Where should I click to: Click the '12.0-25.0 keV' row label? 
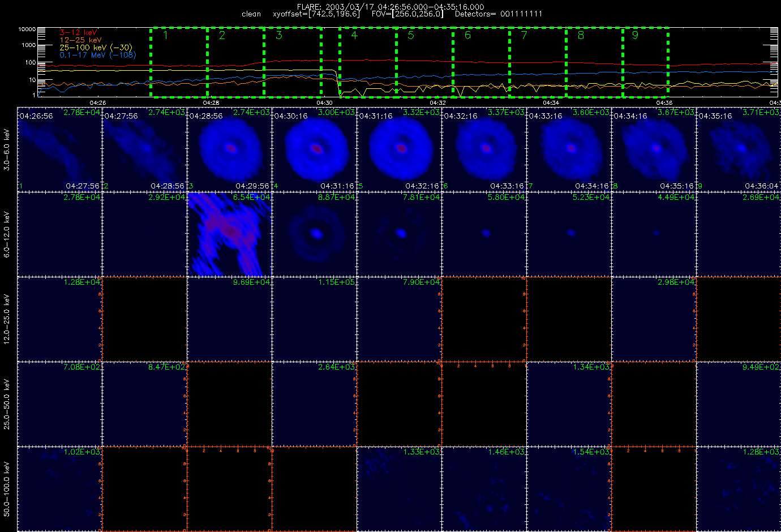[7, 319]
